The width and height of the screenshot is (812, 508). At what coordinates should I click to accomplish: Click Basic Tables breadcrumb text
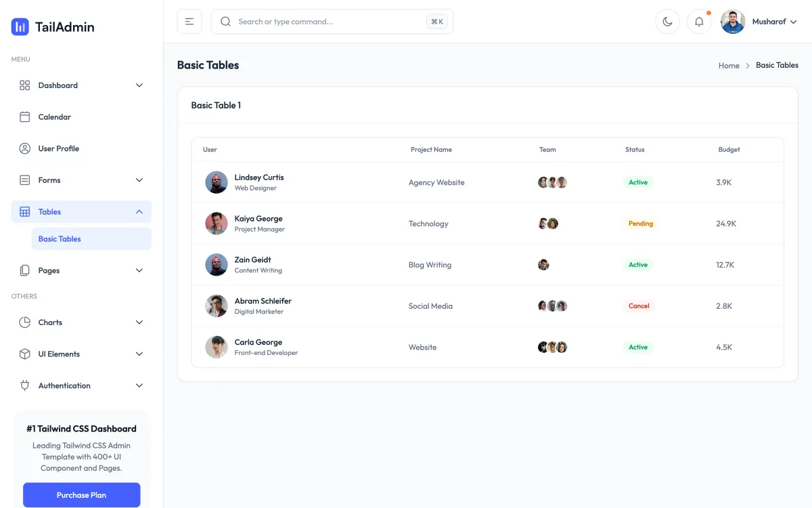(x=777, y=65)
